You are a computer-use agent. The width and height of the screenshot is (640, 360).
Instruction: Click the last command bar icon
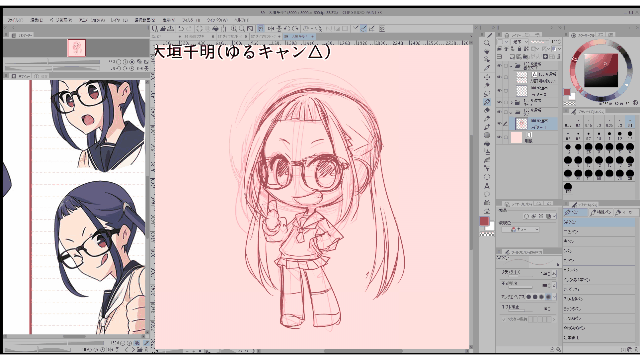coord(382,29)
